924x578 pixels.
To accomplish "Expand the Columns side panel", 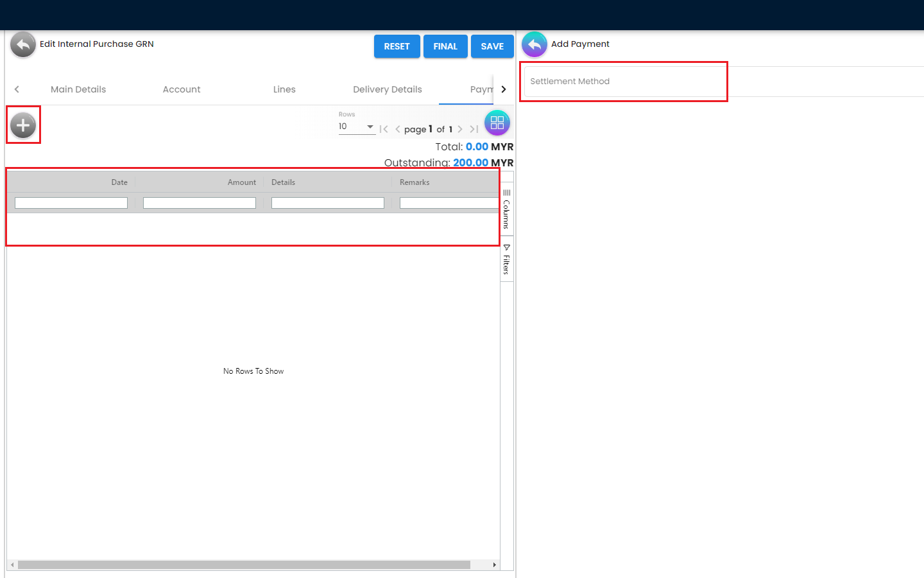I will click(x=506, y=209).
